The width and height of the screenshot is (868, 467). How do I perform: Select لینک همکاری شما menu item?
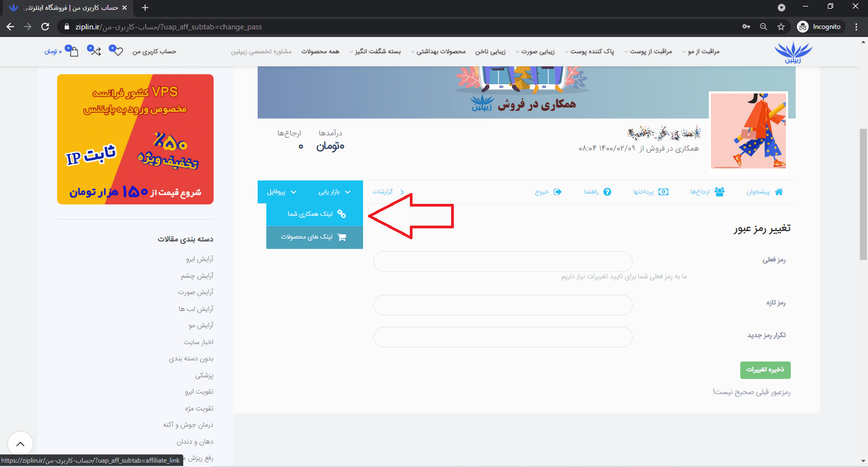click(x=315, y=214)
